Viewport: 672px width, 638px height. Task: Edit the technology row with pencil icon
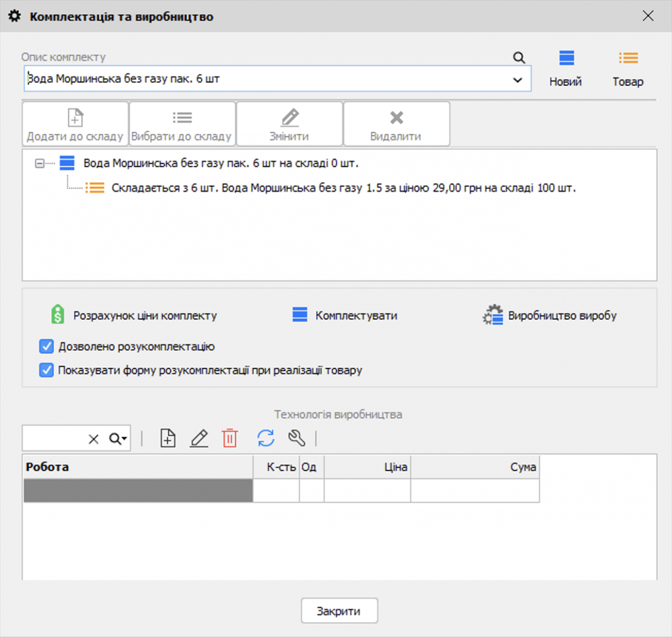(x=199, y=439)
